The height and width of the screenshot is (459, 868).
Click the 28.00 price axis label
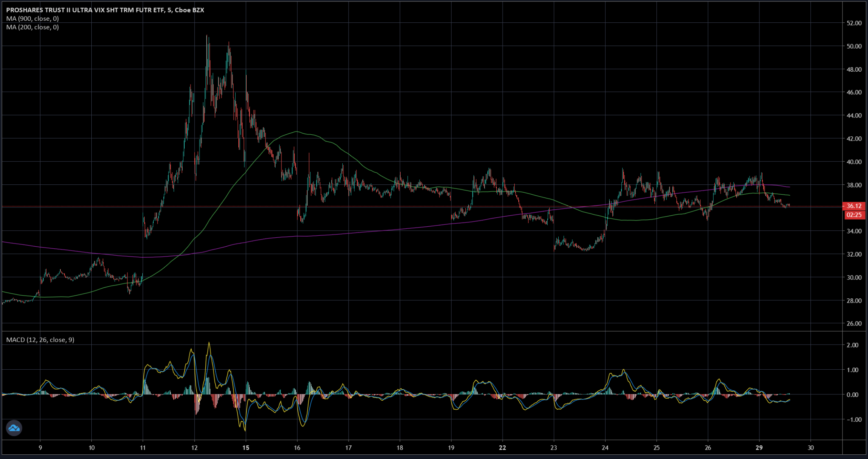click(854, 301)
